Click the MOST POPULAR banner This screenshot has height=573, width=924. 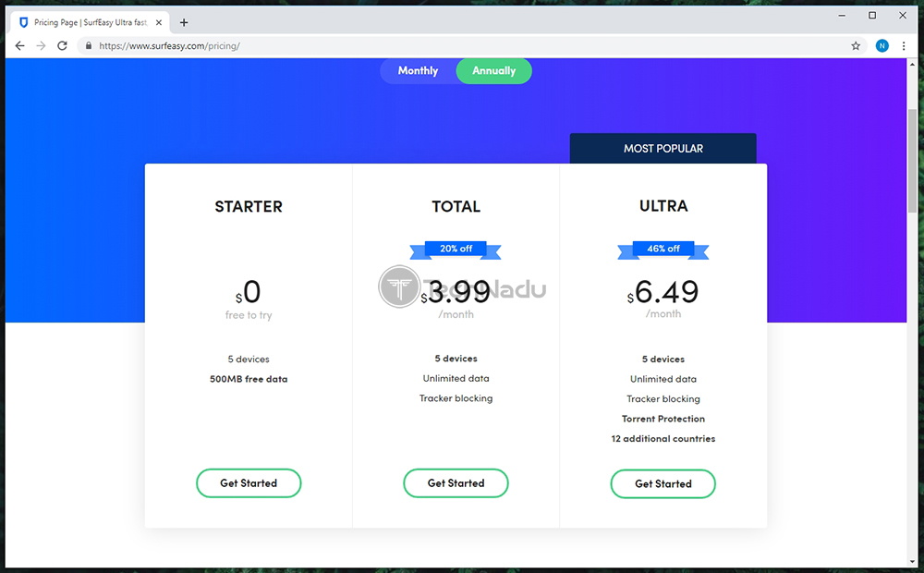663,149
